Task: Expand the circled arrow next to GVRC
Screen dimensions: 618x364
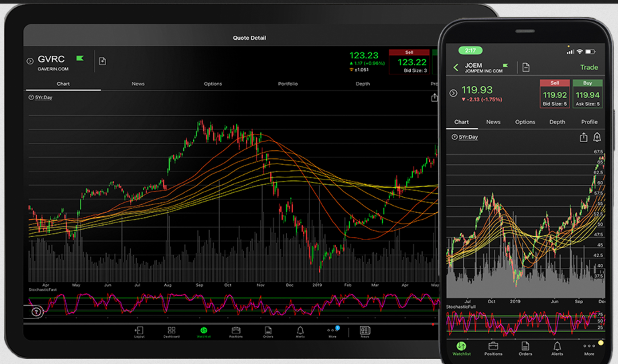Action: [30, 61]
